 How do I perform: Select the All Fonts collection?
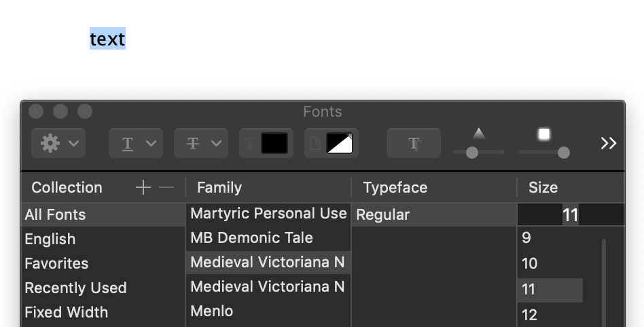55,214
